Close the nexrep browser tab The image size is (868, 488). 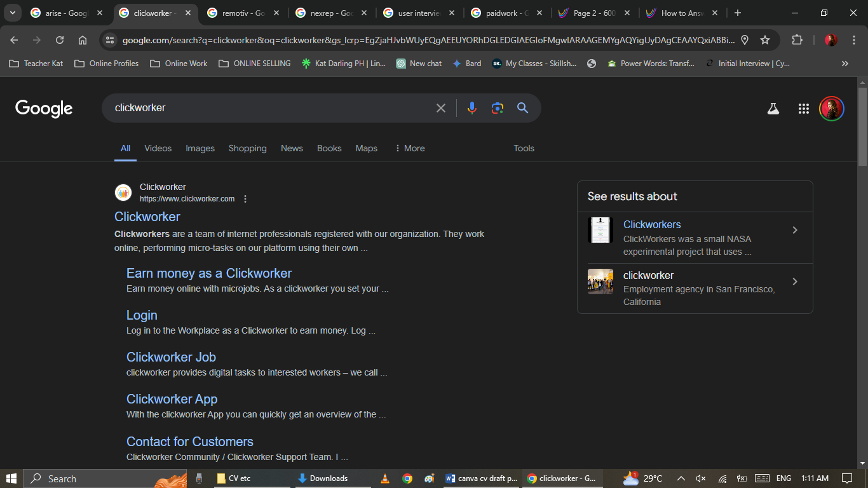(364, 13)
